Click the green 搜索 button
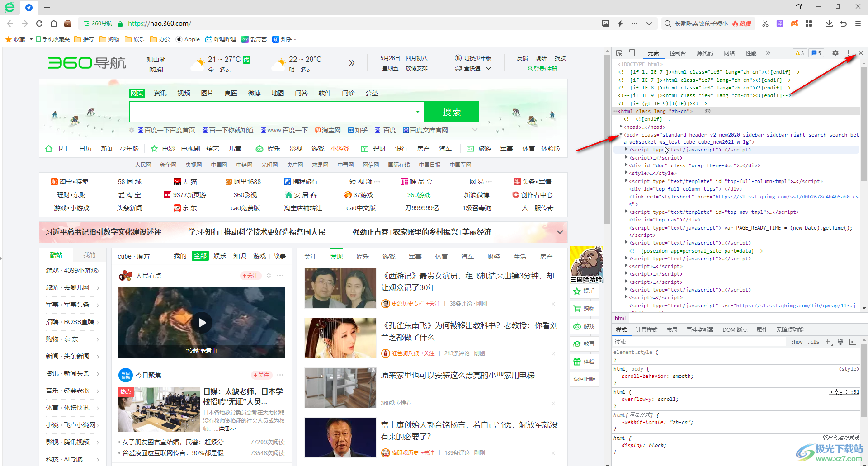 click(x=452, y=112)
